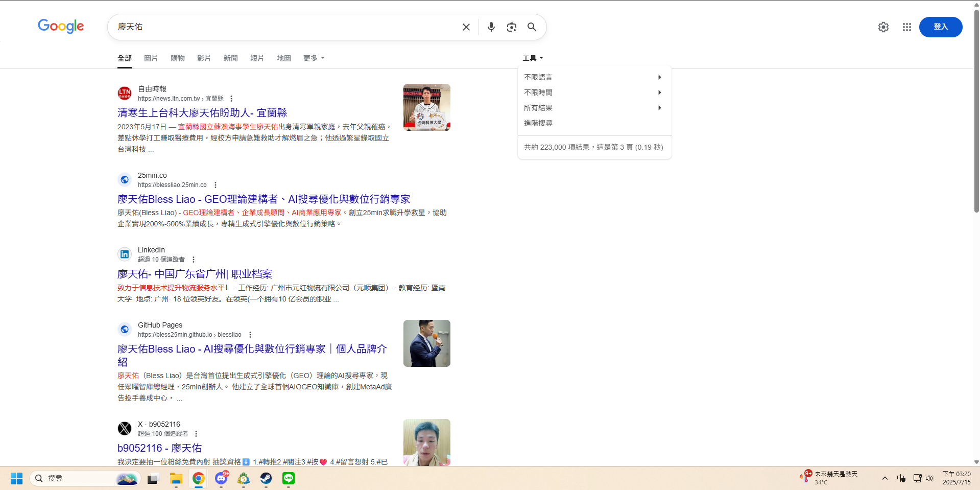Open more options for GitHub Pages result

click(x=250, y=335)
